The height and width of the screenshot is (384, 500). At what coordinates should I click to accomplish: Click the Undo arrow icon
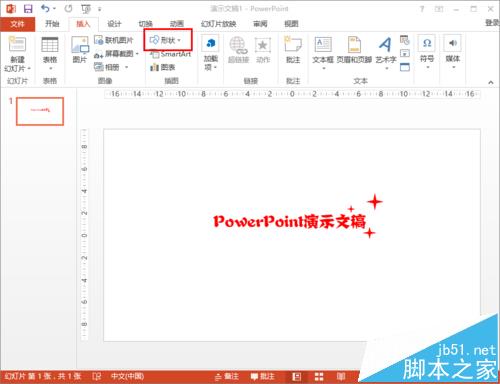(x=45, y=8)
